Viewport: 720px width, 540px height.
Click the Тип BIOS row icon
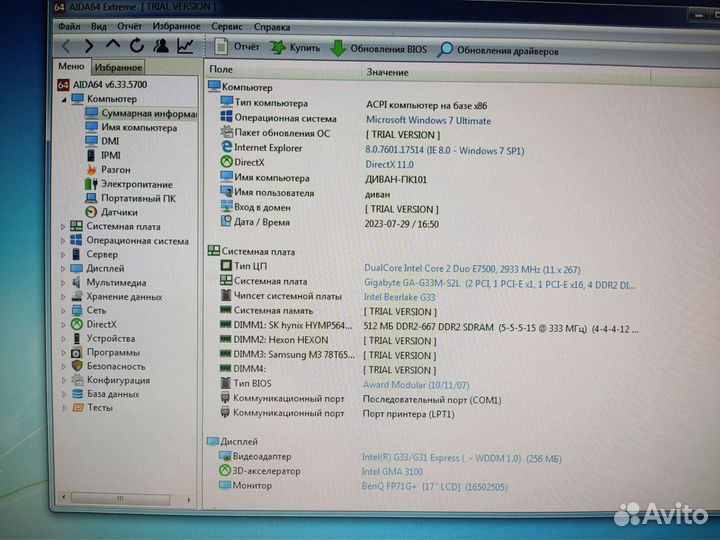(225, 382)
